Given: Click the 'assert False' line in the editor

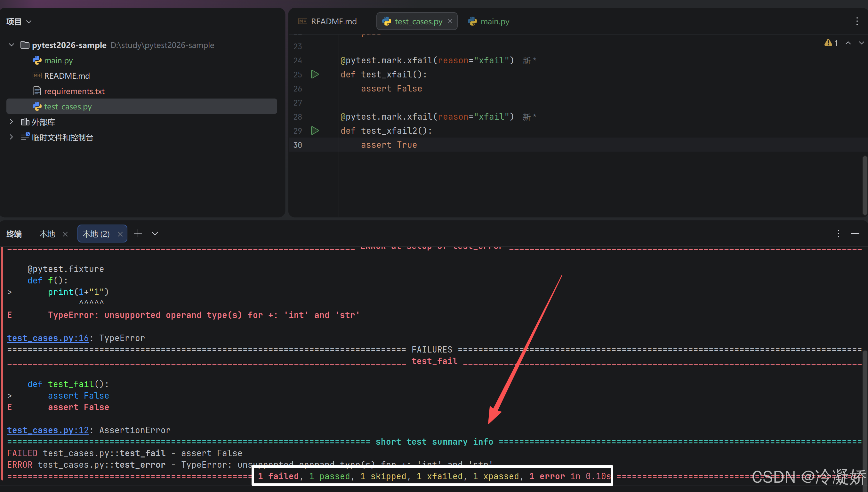Looking at the screenshot, I should [x=391, y=89].
